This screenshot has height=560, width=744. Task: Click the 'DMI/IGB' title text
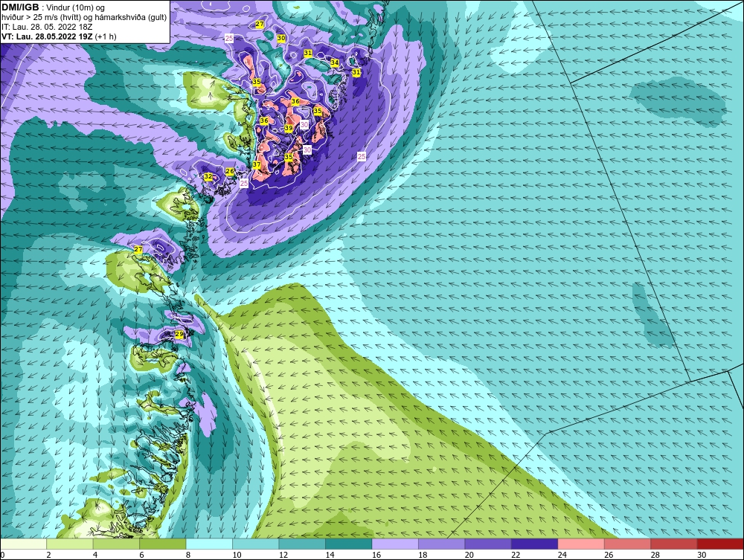click(20, 7)
